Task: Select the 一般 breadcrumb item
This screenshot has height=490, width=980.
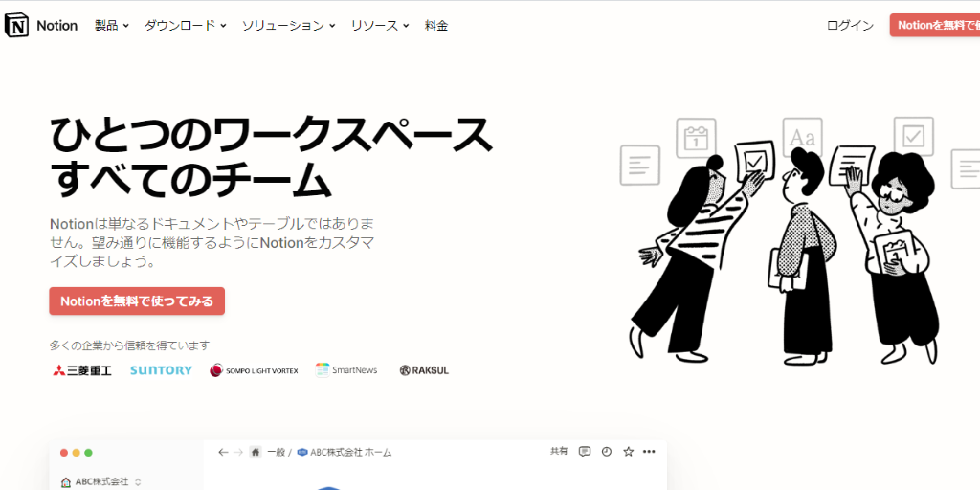Action: click(276, 452)
